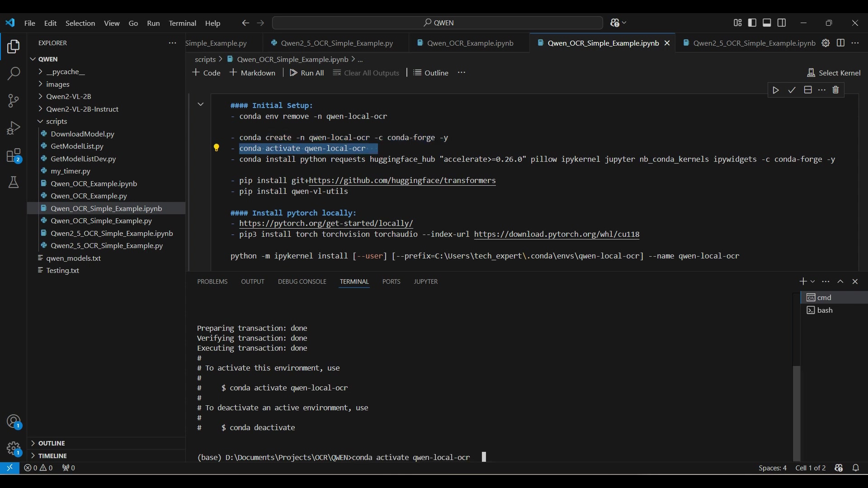Switch to the DEBUG CONSOLE tab
Viewport: 868px width, 488px height.
tap(302, 282)
